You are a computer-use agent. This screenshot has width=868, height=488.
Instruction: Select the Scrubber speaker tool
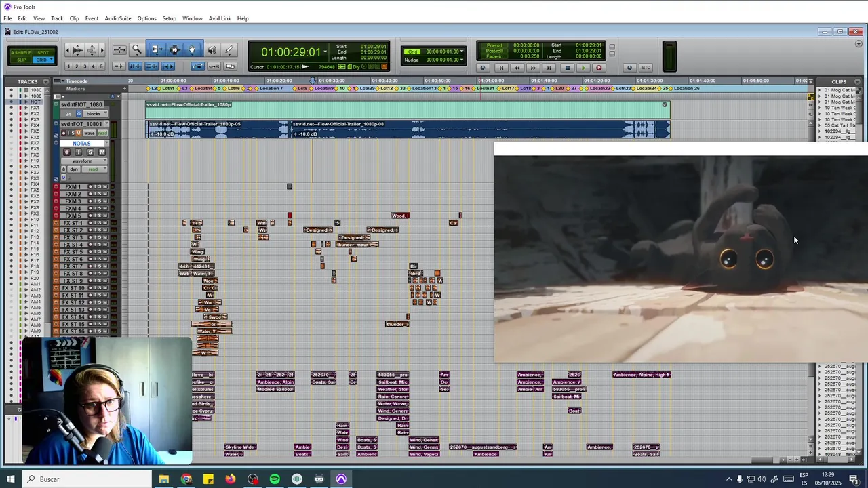[212, 50]
